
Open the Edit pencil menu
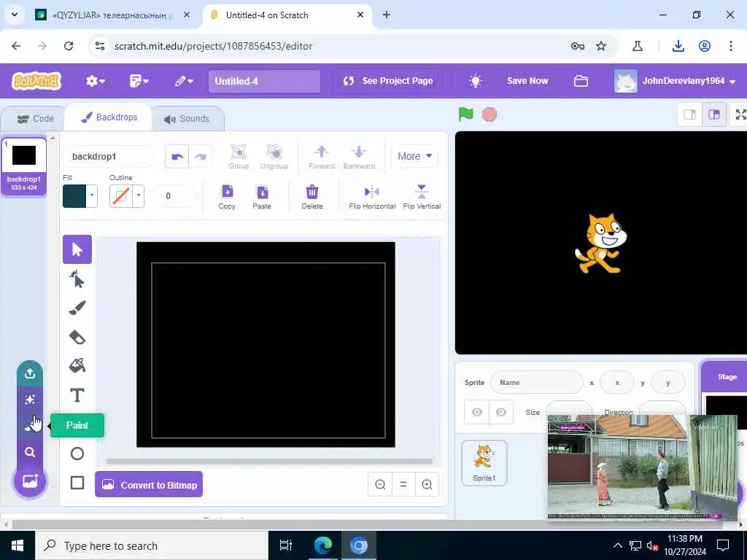pos(184,81)
